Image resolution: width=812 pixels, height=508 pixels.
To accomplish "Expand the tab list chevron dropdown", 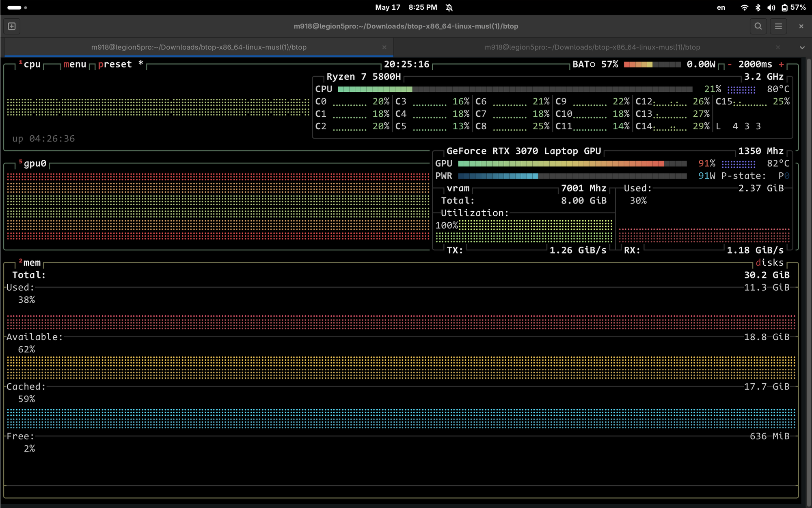I will point(802,48).
